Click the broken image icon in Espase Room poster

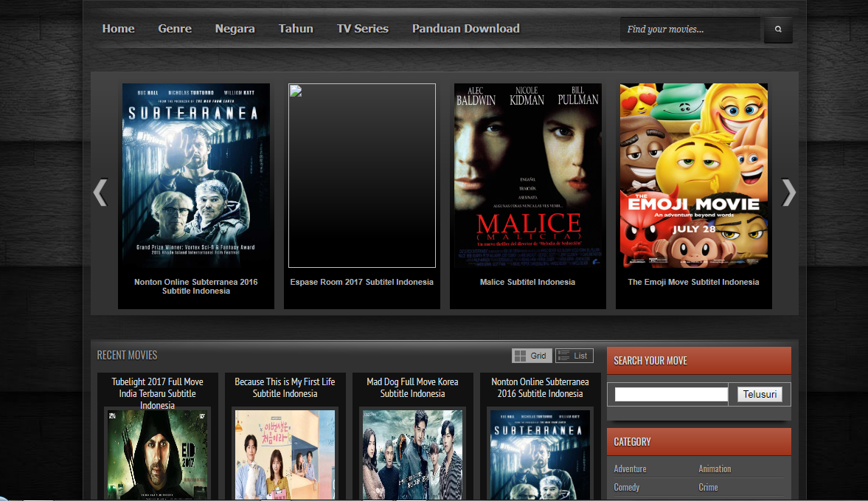296,91
